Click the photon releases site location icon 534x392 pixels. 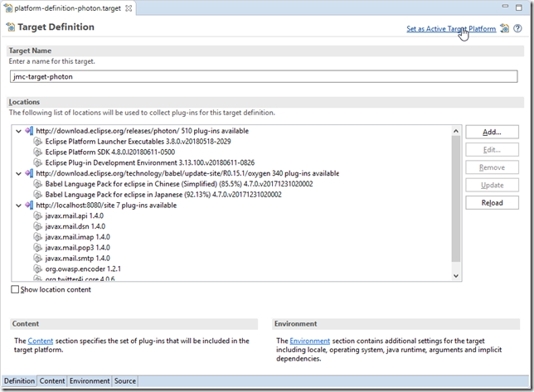[x=29, y=131]
